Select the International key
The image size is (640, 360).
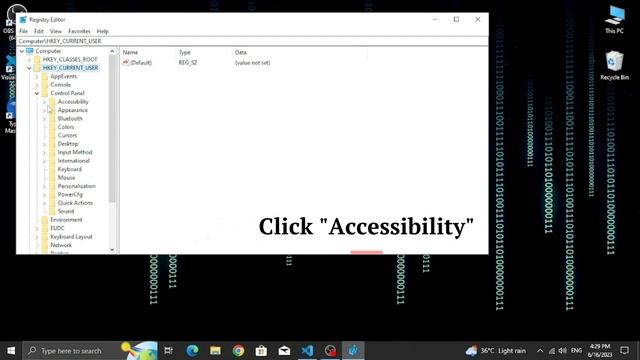pyautogui.click(x=73, y=161)
